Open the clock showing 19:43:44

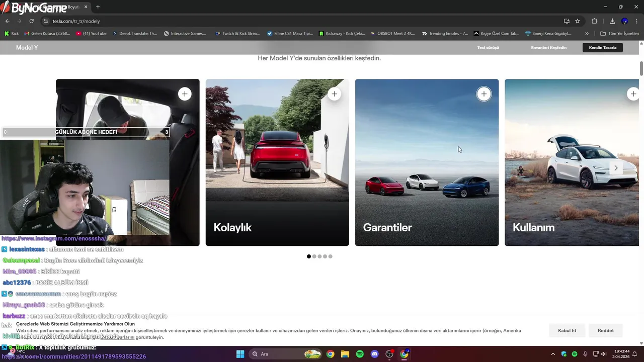(x=622, y=354)
